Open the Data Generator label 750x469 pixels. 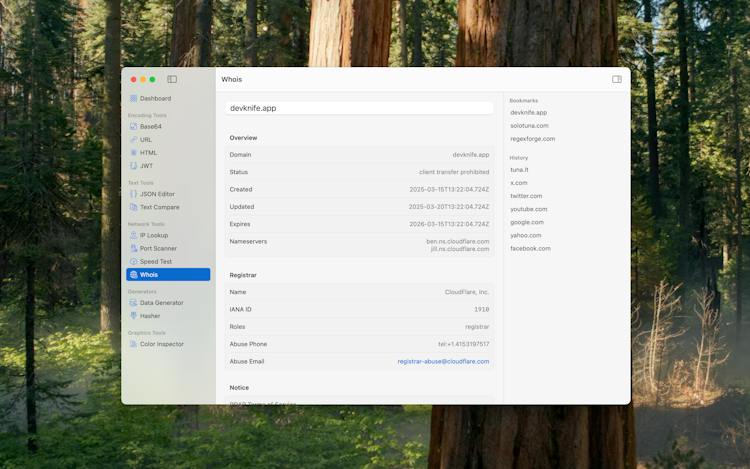162,303
